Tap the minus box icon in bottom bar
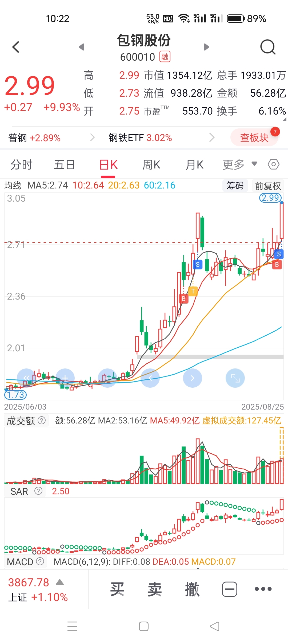Image resolution: width=288 pixels, height=644 pixels. [230, 589]
